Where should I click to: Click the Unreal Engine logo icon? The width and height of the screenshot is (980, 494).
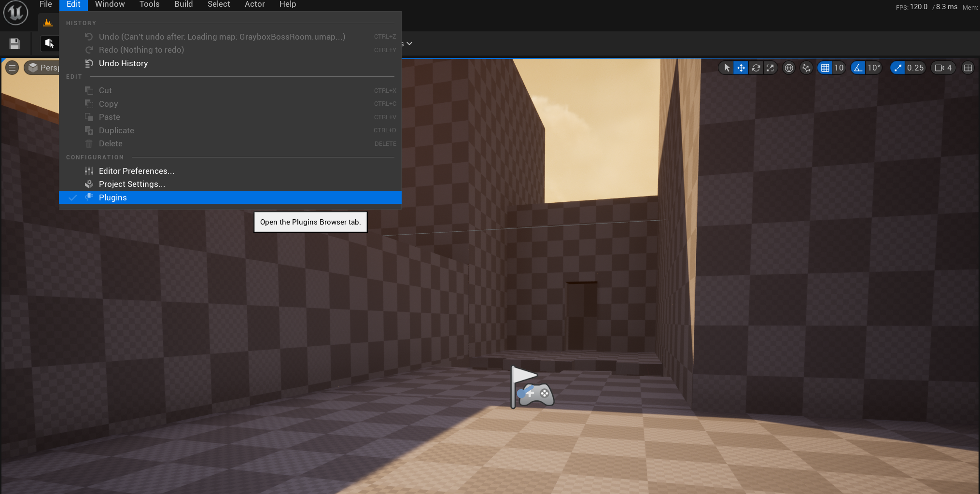[15, 13]
